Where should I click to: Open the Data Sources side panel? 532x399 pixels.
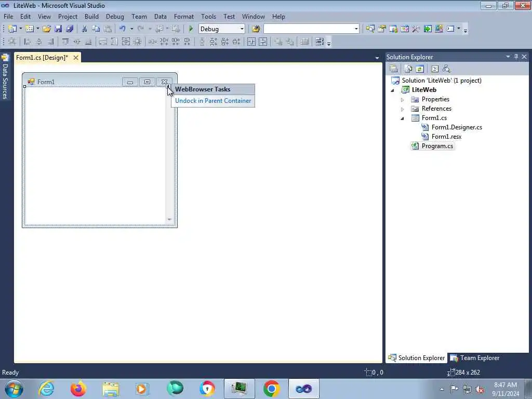[x=5, y=77]
